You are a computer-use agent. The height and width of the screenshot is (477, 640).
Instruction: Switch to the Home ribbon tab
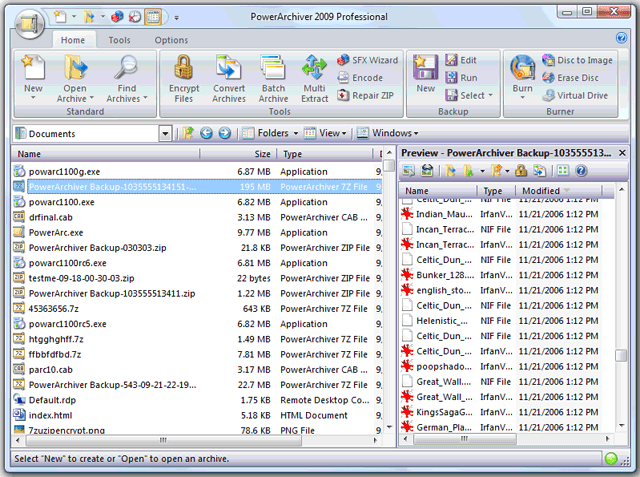coord(73,40)
